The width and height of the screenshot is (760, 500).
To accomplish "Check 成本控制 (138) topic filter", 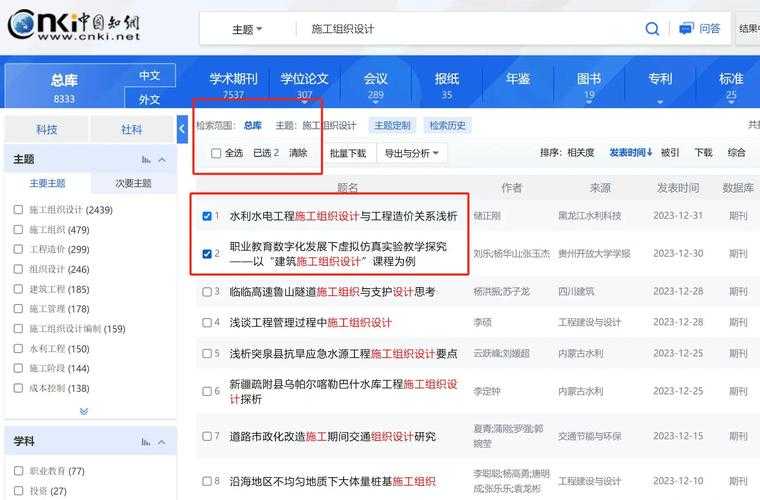I will pyautogui.click(x=18, y=388).
